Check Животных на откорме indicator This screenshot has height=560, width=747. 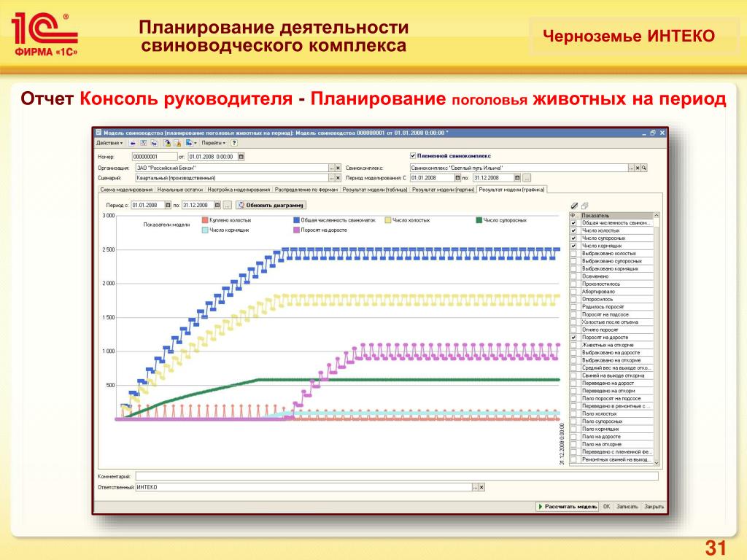[573, 345]
